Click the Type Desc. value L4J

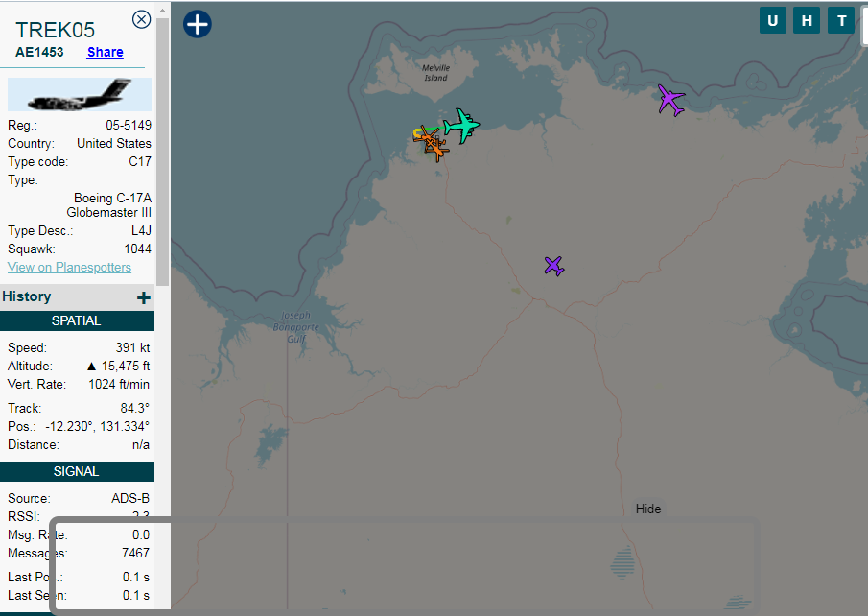142,230
